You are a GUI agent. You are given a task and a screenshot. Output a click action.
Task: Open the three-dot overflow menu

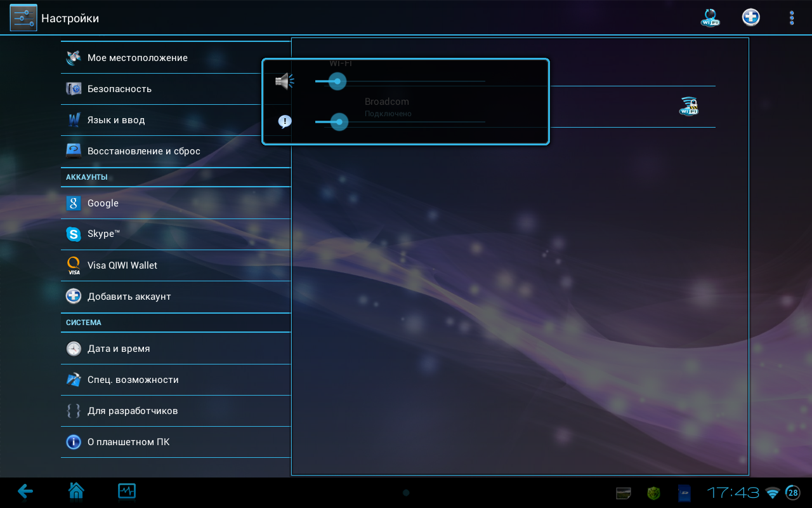click(791, 18)
